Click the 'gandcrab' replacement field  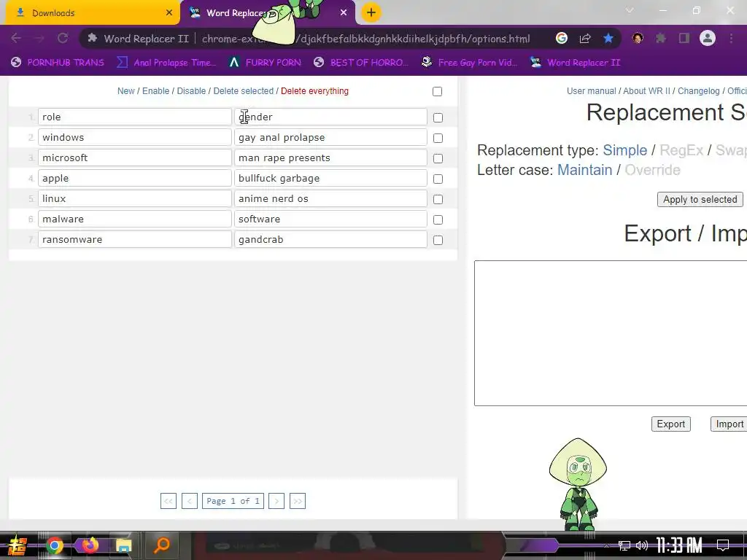pyautogui.click(x=330, y=239)
